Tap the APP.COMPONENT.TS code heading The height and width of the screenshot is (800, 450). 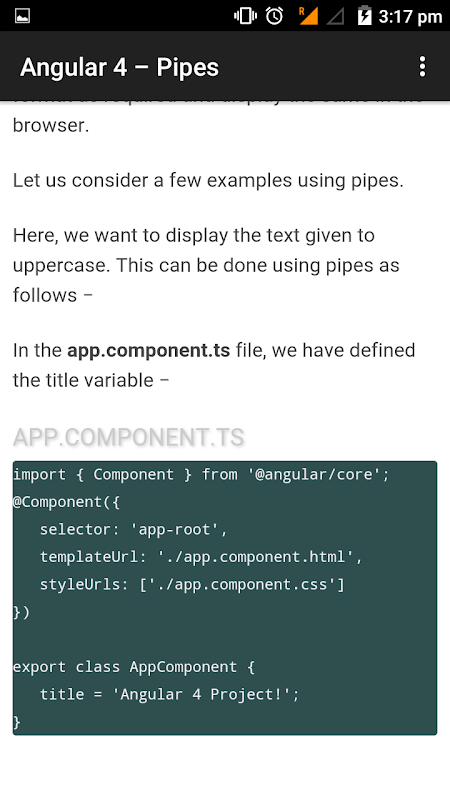tap(129, 437)
